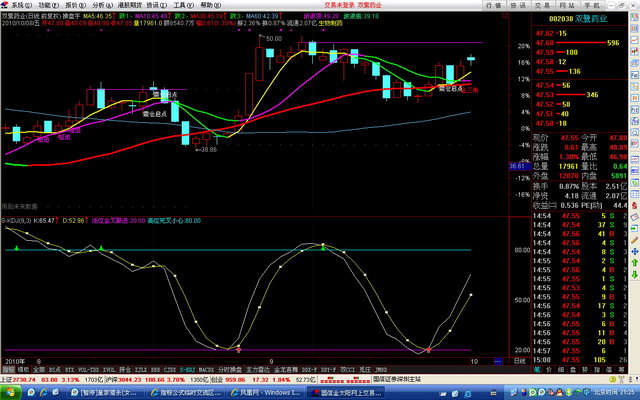
Task: Click the 50.00 high price label on chart
Action: (x=273, y=38)
